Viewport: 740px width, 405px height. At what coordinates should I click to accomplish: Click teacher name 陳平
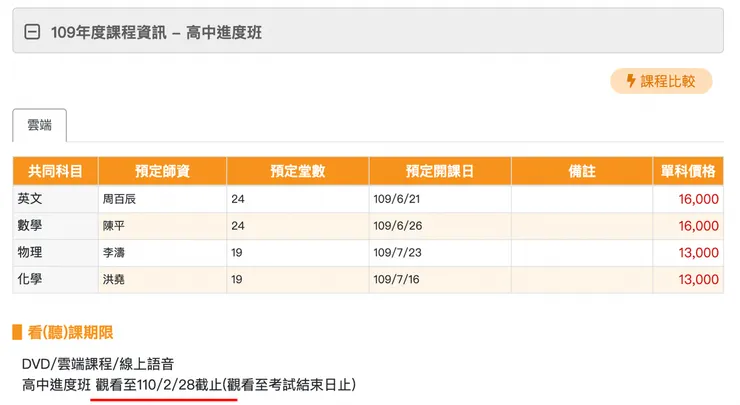pyautogui.click(x=114, y=226)
